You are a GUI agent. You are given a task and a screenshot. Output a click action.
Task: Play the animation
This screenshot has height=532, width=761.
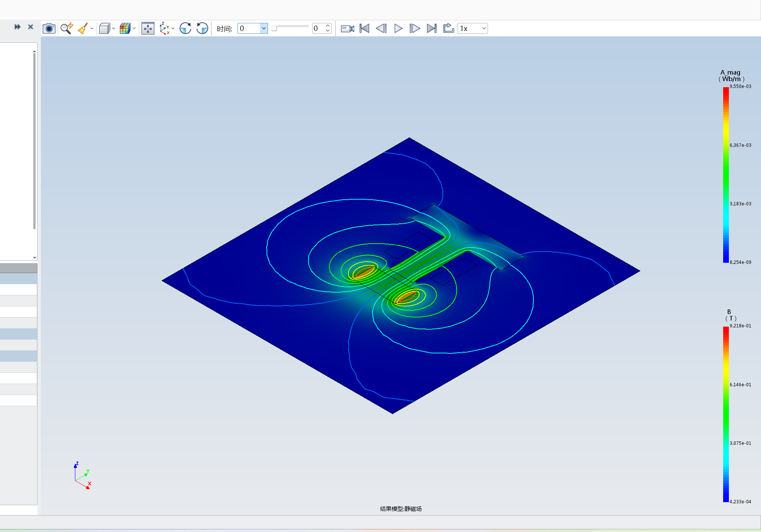[x=398, y=28]
